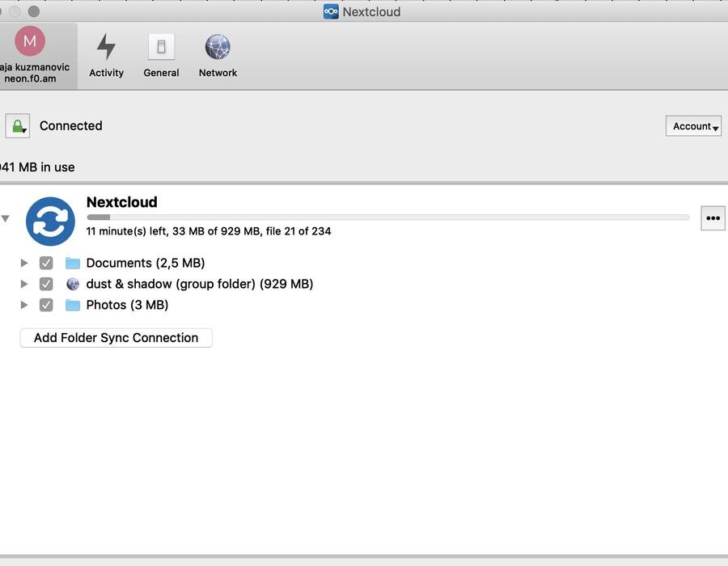Click the 'Connected' status text
This screenshot has width=728, height=566.
click(x=71, y=125)
